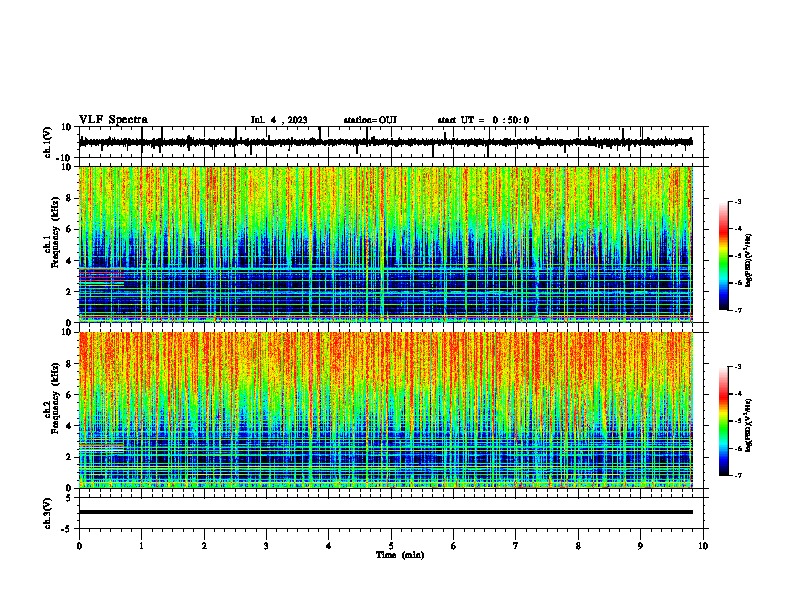Click the ch.2 color bar 'log(PSD)' unit label
792x612 pixels.
tap(748, 425)
